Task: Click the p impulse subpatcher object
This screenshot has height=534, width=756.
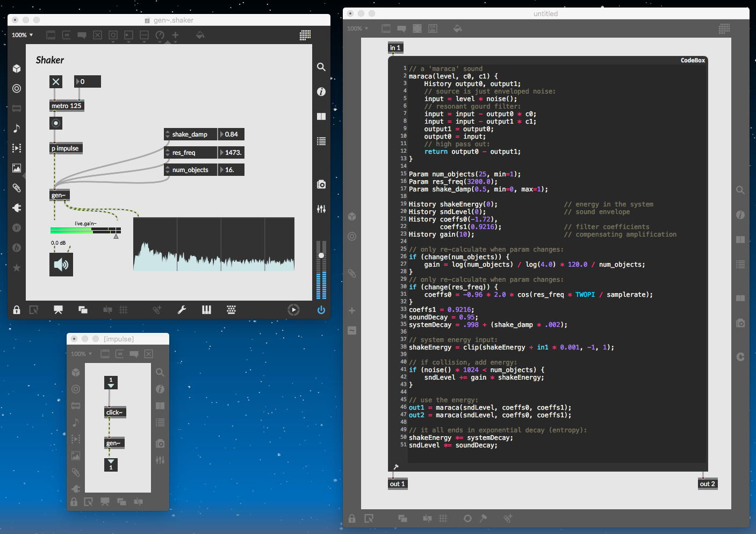Action: [x=66, y=148]
